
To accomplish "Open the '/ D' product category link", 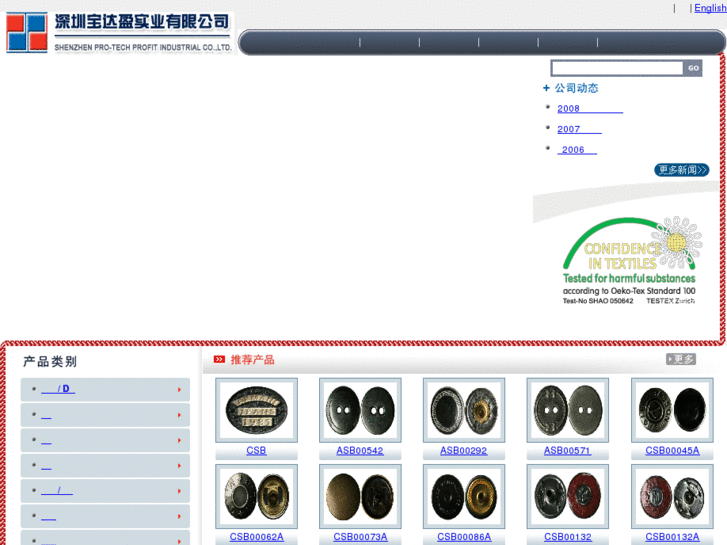I will tap(58, 389).
